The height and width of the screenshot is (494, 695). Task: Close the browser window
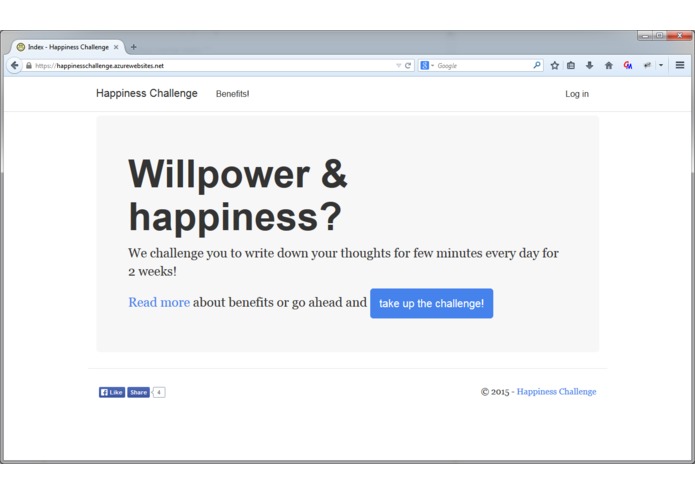pos(679,35)
